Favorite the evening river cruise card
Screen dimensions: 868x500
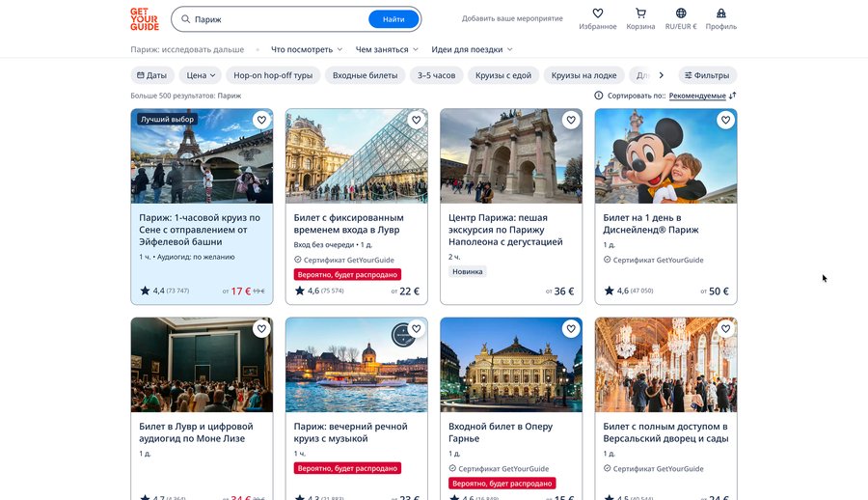pos(417,329)
